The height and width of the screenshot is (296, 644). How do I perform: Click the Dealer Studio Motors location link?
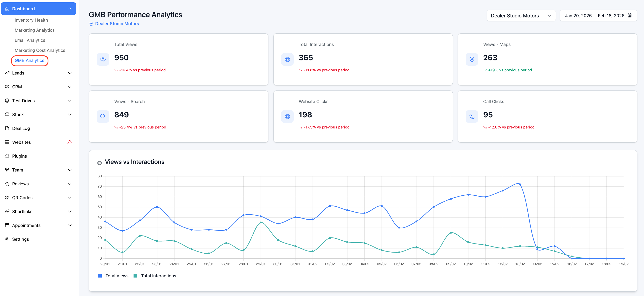point(117,24)
